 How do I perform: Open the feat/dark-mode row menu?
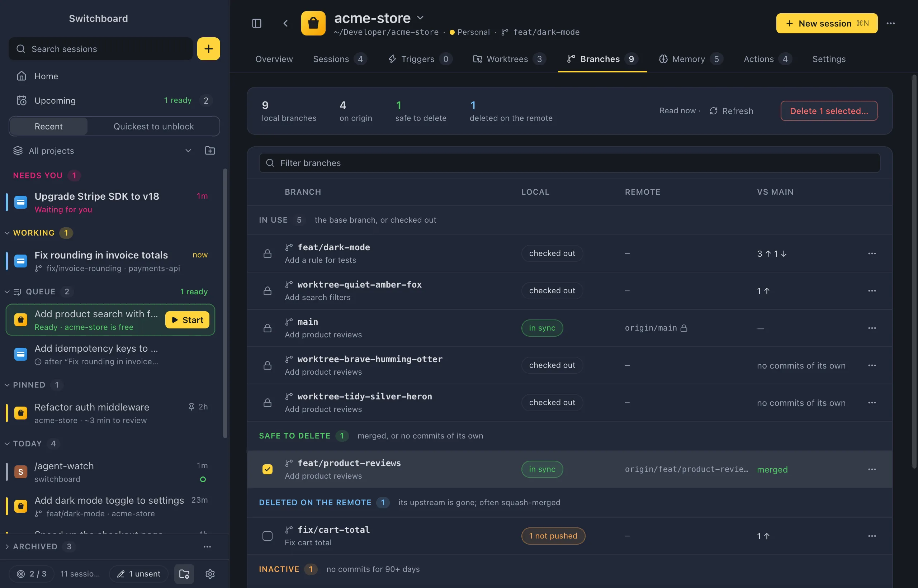pyautogui.click(x=872, y=253)
